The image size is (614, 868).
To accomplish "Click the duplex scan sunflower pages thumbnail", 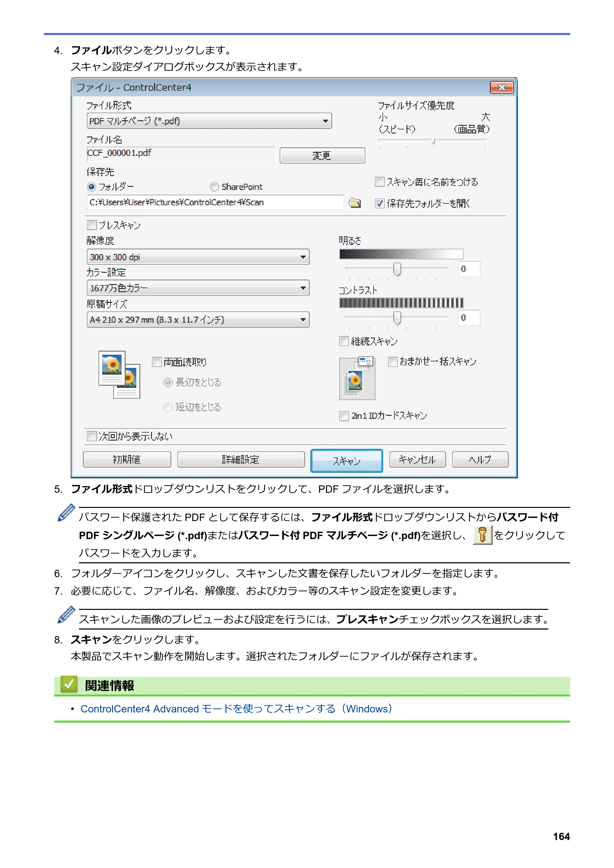I will pos(119,374).
